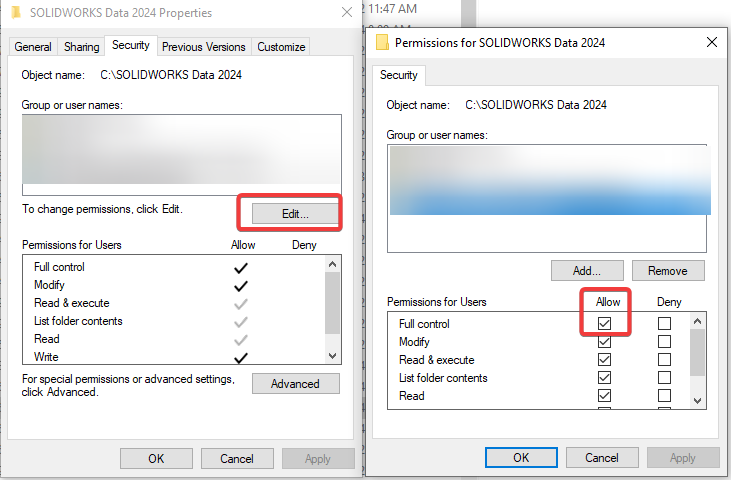This screenshot has height=480, width=731.
Task: Close the Properties window
Action: pyautogui.click(x=347, y=13)
